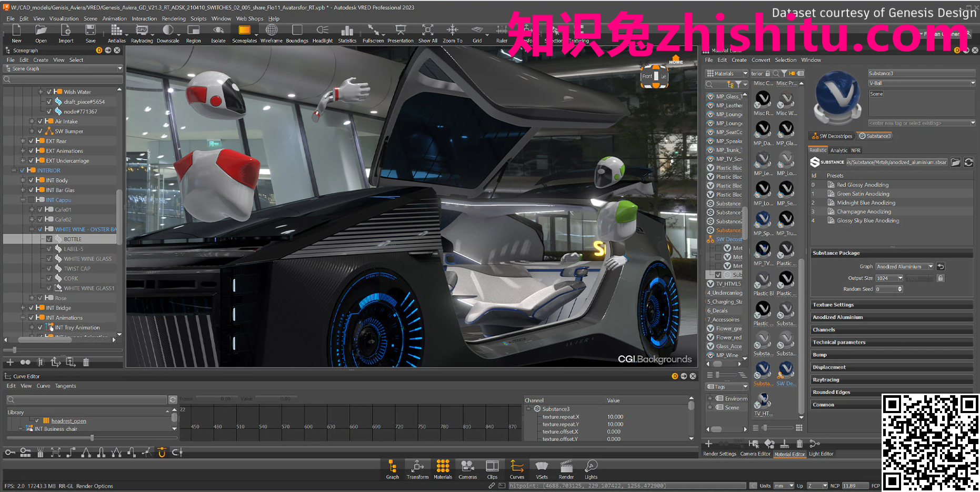
Task: Expand the Rose tree node
Action: (x=32, y=298)
